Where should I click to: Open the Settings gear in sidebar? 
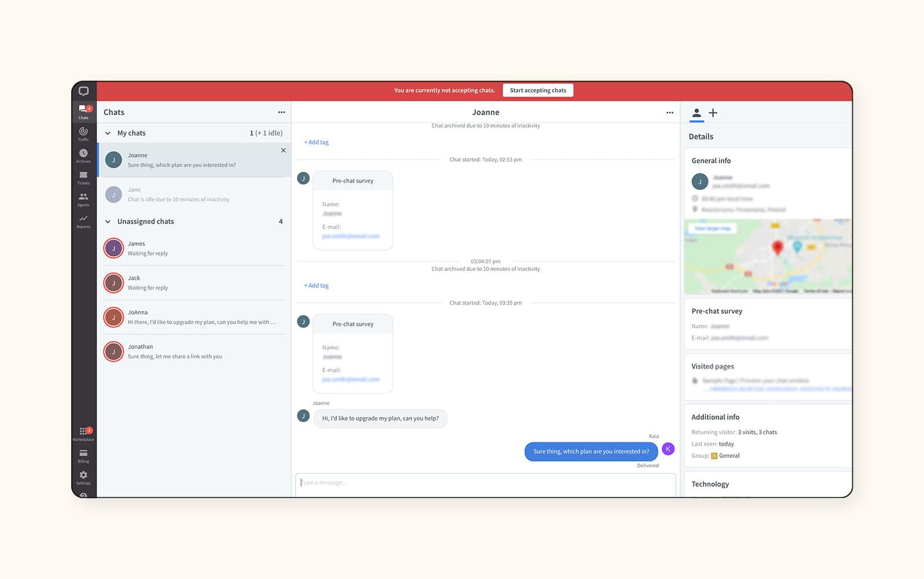click(x=83, y=478)
